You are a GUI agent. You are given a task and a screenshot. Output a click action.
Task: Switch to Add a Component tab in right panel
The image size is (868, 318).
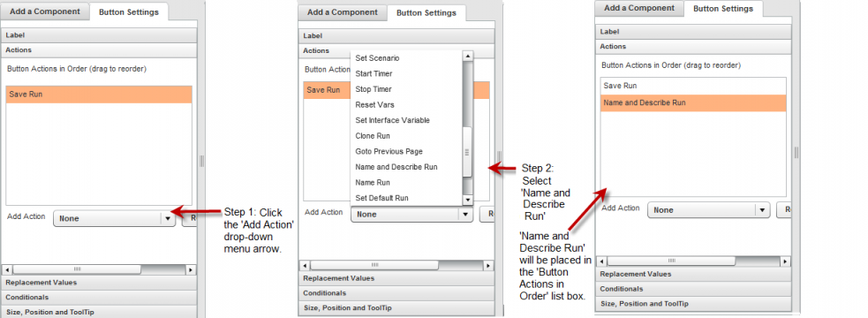click(639, 8)
